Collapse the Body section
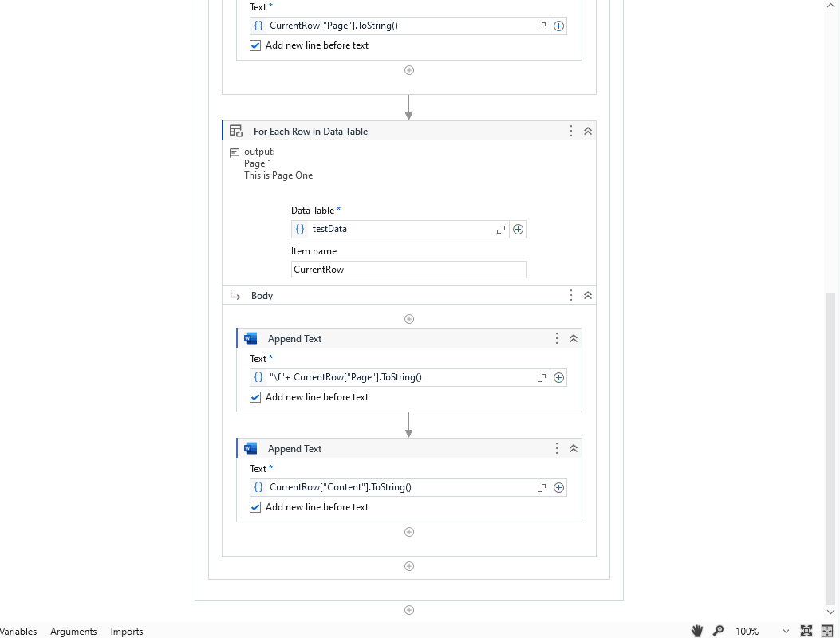 [x=588, y=295]
